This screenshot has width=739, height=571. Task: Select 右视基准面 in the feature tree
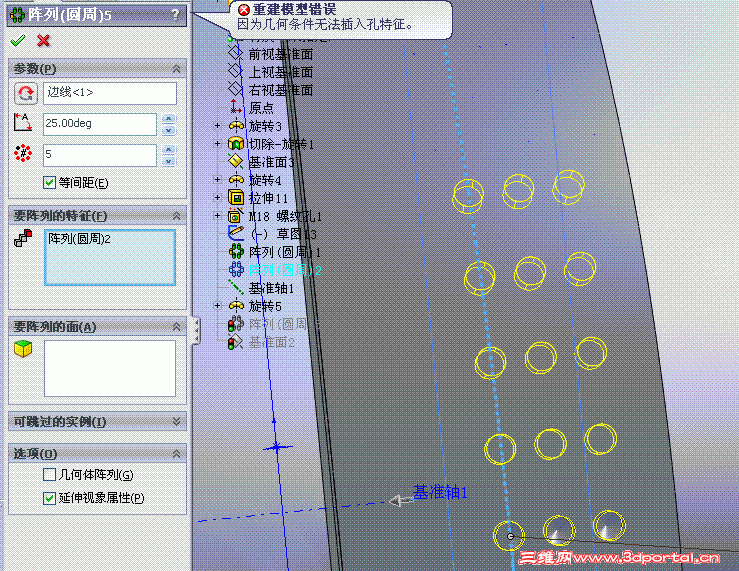pyautogui.click(x=280, y=90)
